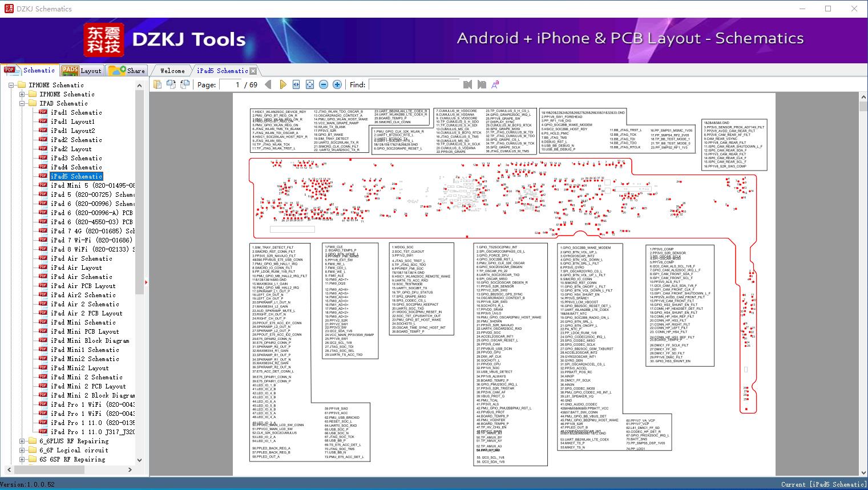Select the 6S 6SP RF Repairing folder
The image size is (868, 490).
tap(72, 459)
